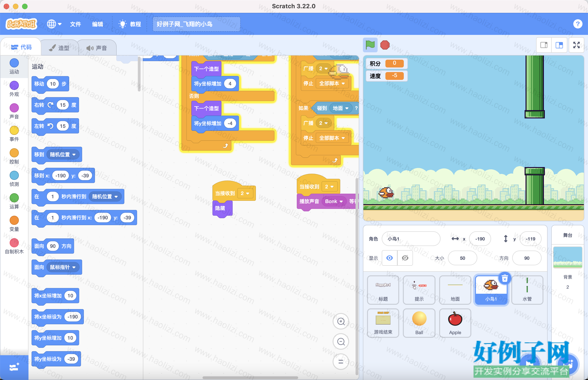Click the 左转 counterclockwise rotate block icon
This screenshot has height=380, width=588.
coord(50,126)
